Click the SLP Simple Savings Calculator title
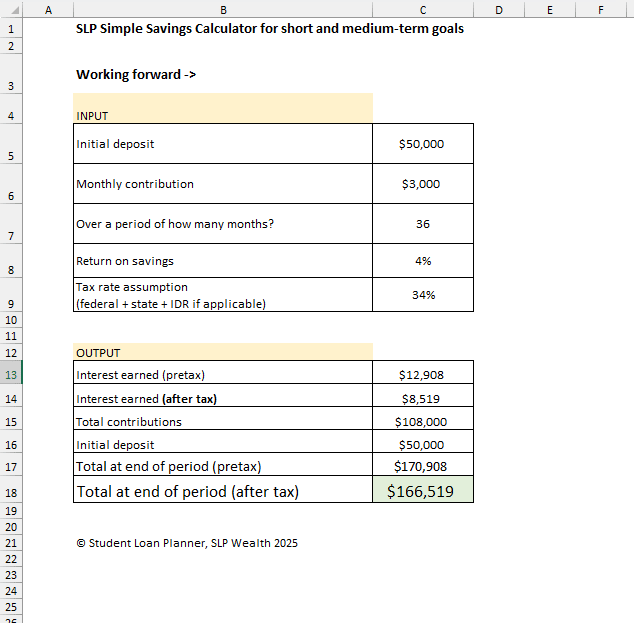This screenshot has width=634, height=623. pyautogui.click(x=270, y=29)
